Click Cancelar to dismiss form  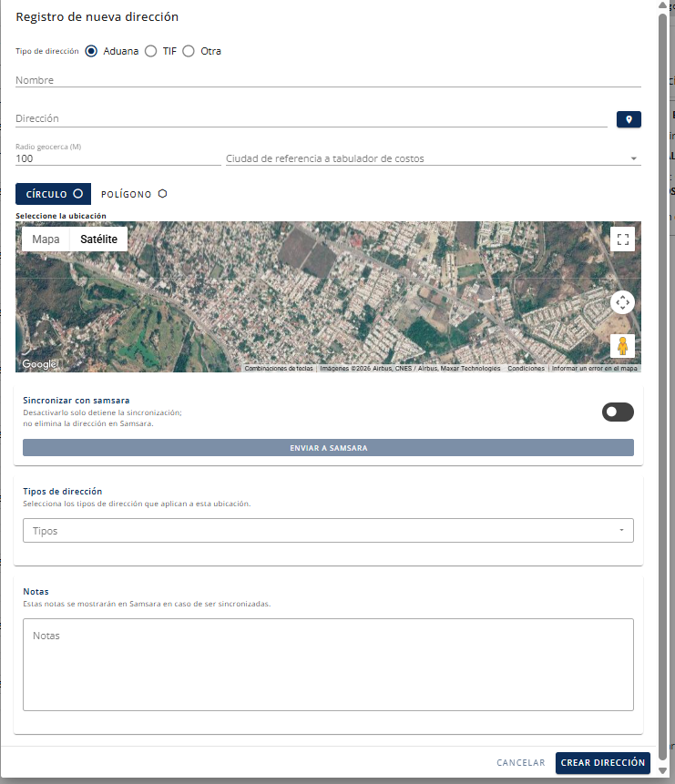pyautogui.click(x=520, y=762)
